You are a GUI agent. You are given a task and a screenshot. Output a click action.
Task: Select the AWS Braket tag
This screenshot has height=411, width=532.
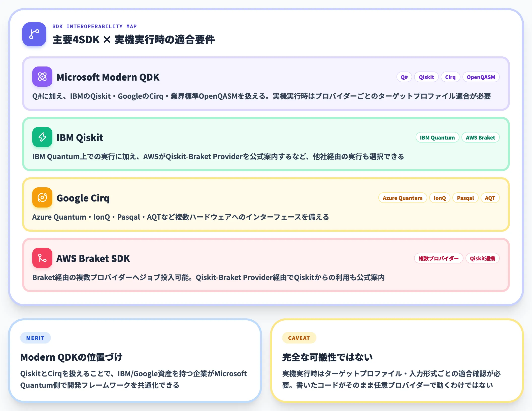point(481,138)
